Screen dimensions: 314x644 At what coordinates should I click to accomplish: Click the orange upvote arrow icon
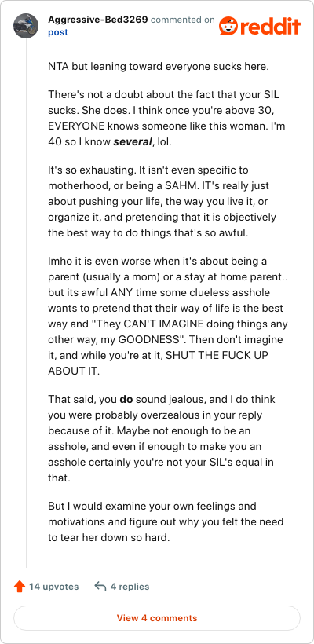click(19, 587)
